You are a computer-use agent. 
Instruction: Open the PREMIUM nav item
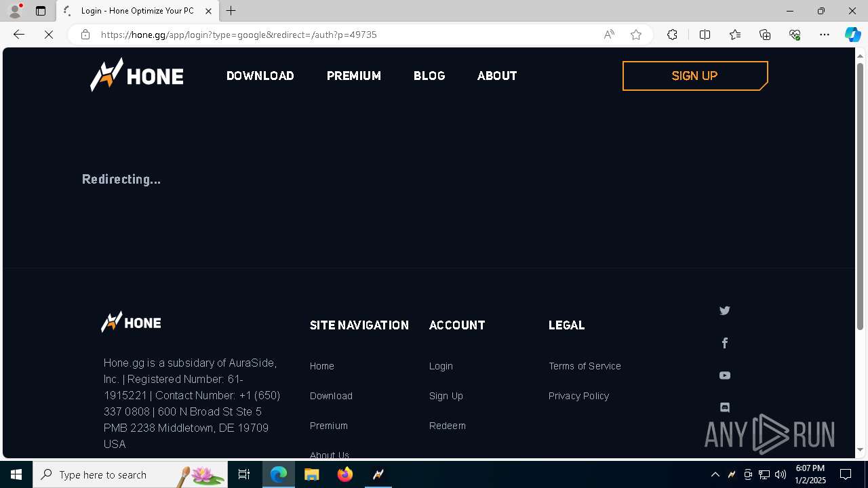pyautogui.click(x=354, y=76)
